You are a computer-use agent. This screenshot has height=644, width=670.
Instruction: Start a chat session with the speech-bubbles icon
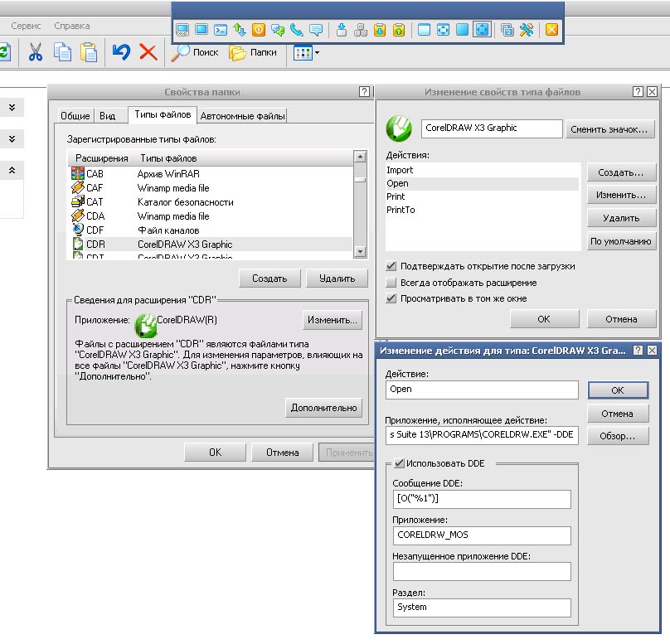[278, 30]
